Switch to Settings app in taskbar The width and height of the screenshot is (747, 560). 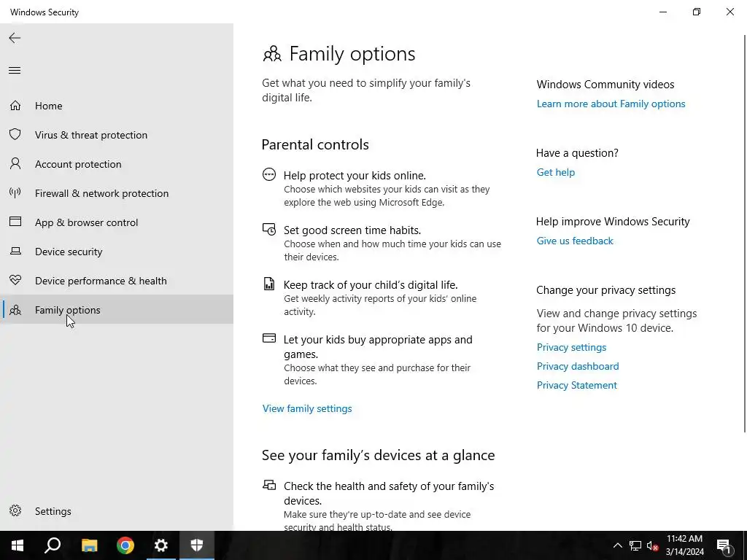[x=161, y=545]
